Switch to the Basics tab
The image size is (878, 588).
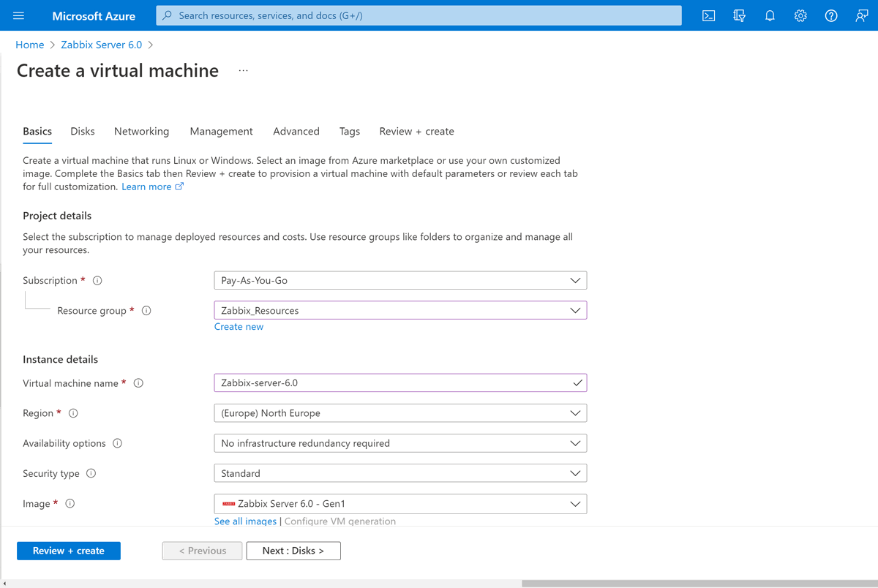tap(37, 132)
